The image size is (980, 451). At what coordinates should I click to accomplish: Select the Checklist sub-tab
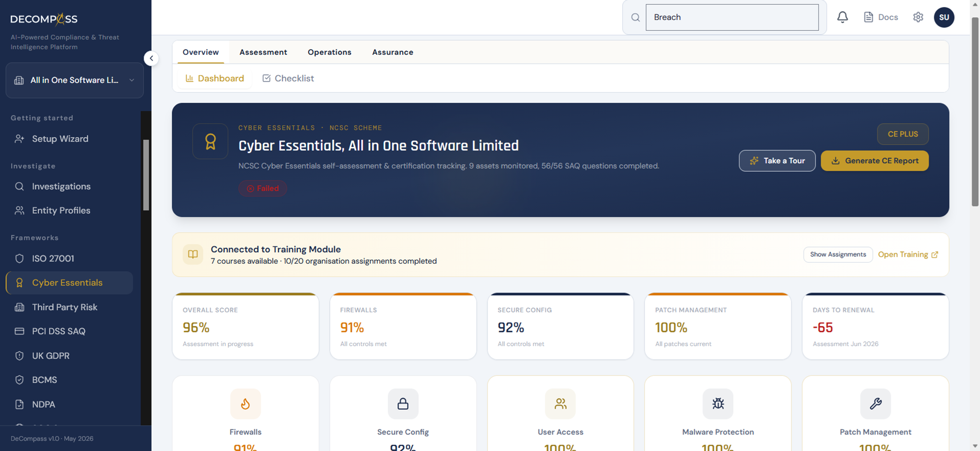click(288, 78)
